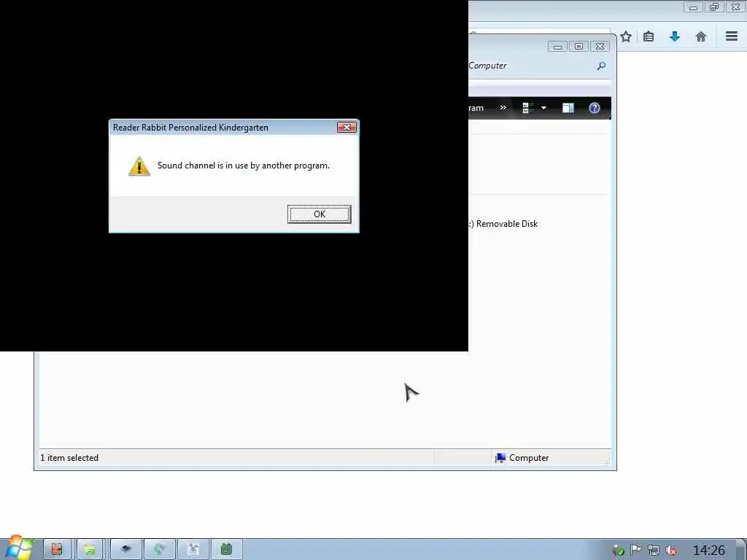Go to the browser home page

coord(701,36)
